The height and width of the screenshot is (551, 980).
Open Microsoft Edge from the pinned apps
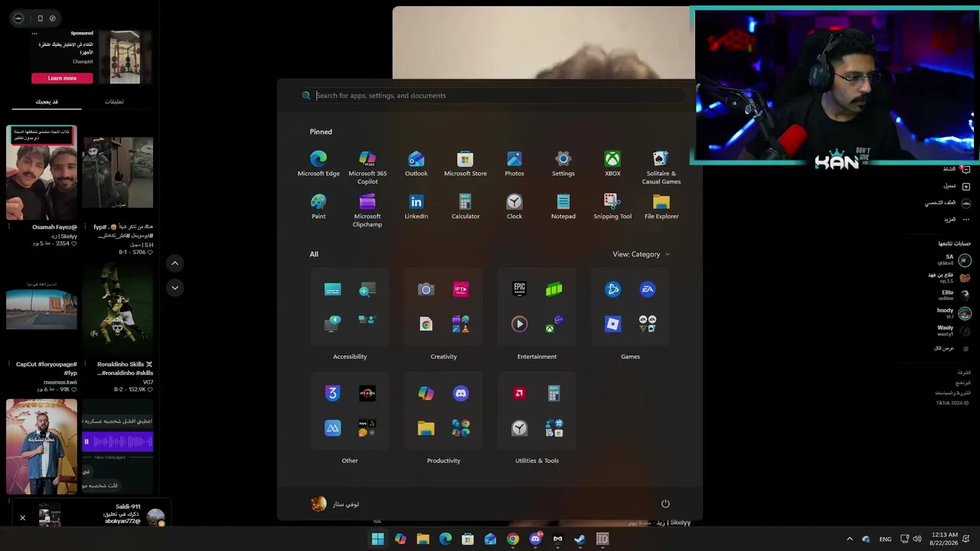pyautogui.click(x=318, y=164)
